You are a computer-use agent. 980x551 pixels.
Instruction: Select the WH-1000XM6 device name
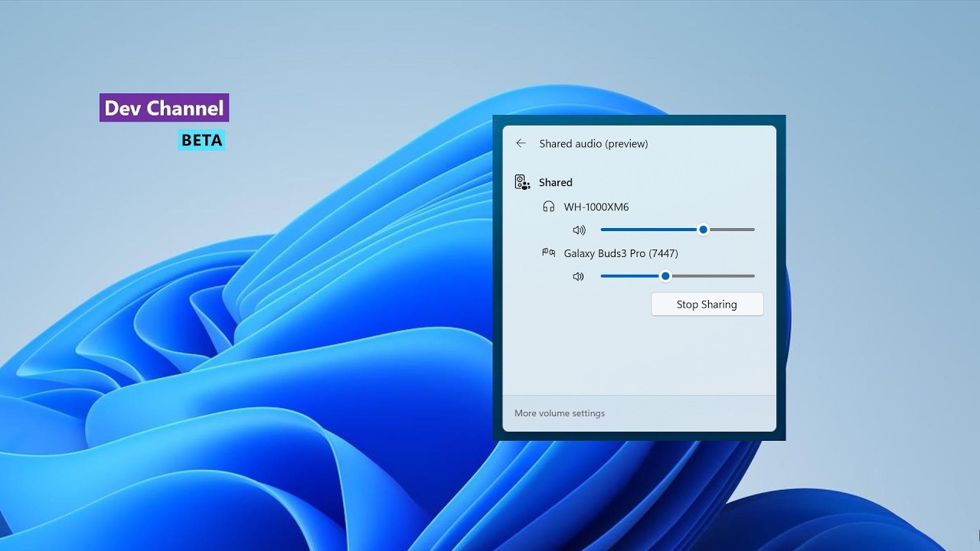pos(596,207)
